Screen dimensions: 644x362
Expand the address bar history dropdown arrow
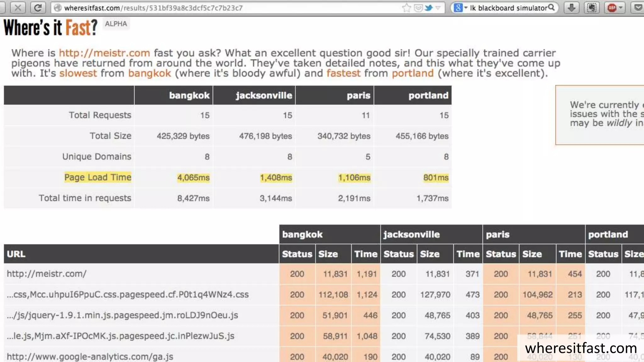point(438,8)
